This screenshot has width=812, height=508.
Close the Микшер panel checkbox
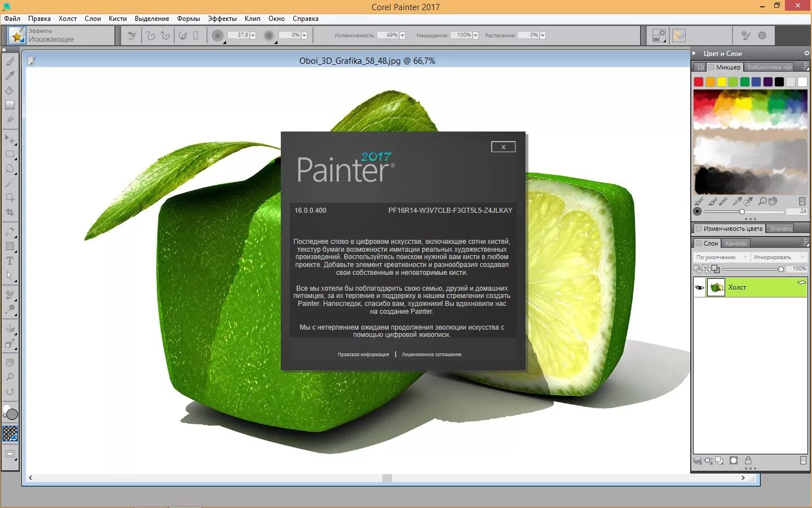click(x=711, y=67)
